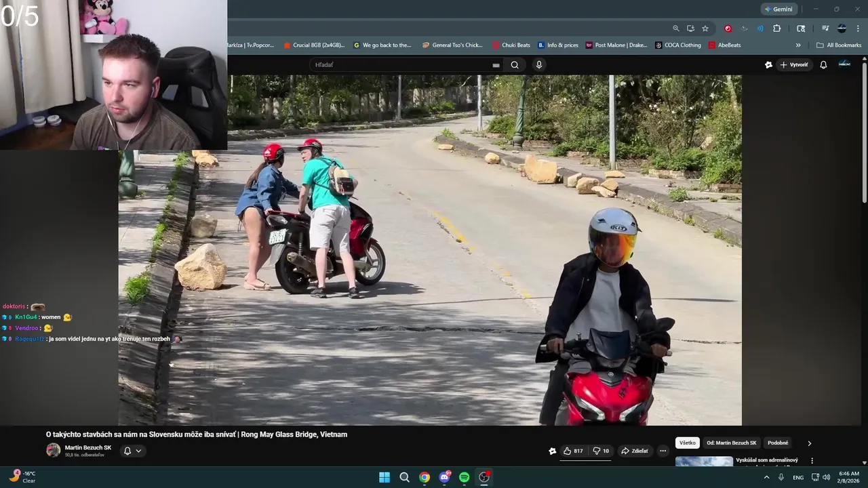Click the YouTube video player
This screenshot has height=488, width=868.
430,250
